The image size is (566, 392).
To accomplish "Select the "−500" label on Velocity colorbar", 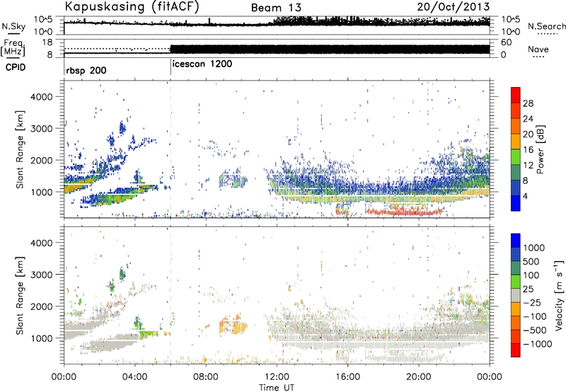I will click(x=535, y=330).
